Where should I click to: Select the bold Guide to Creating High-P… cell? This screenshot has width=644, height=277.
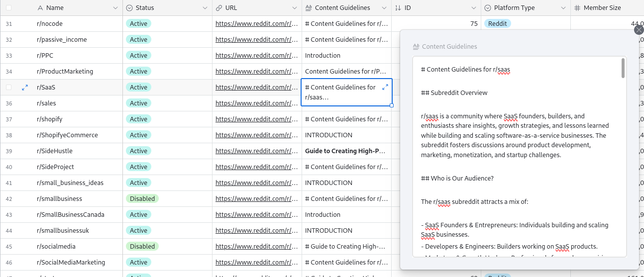(346, 151)
